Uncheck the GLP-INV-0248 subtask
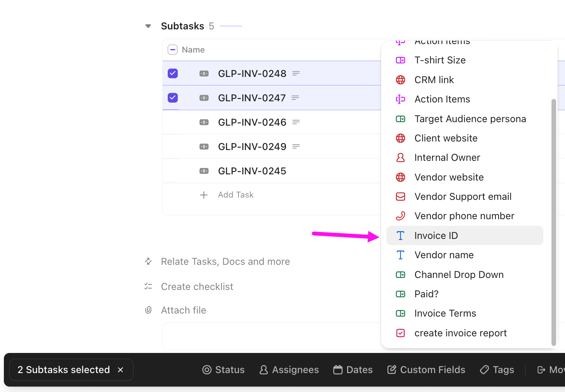This screenshot has height=392, width=565. tap(172, 73)
